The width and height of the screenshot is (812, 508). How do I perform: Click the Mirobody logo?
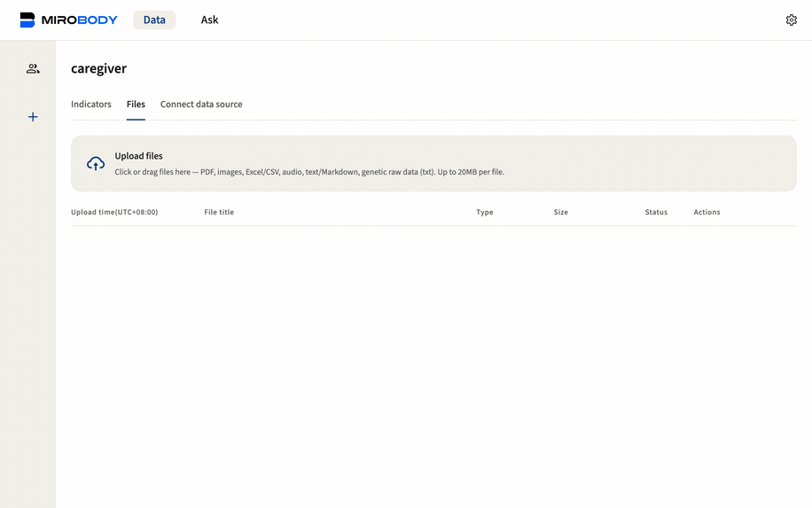[x=69, y=20]
